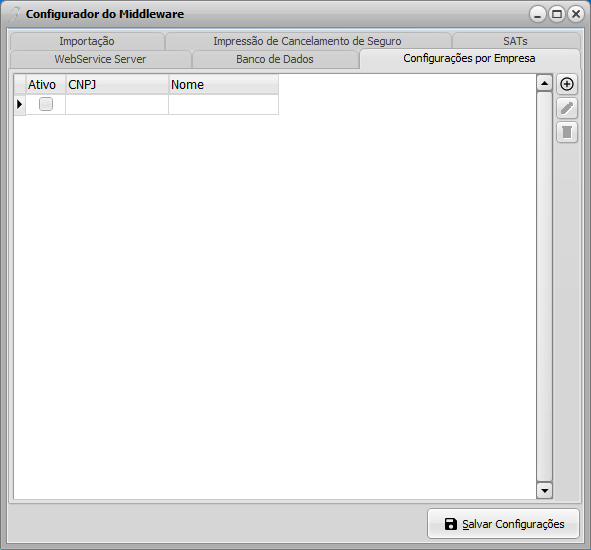The height and width of the screenshot is (550, 591).
Task: Click the app icon in title bar
Action: pos(14,14)
